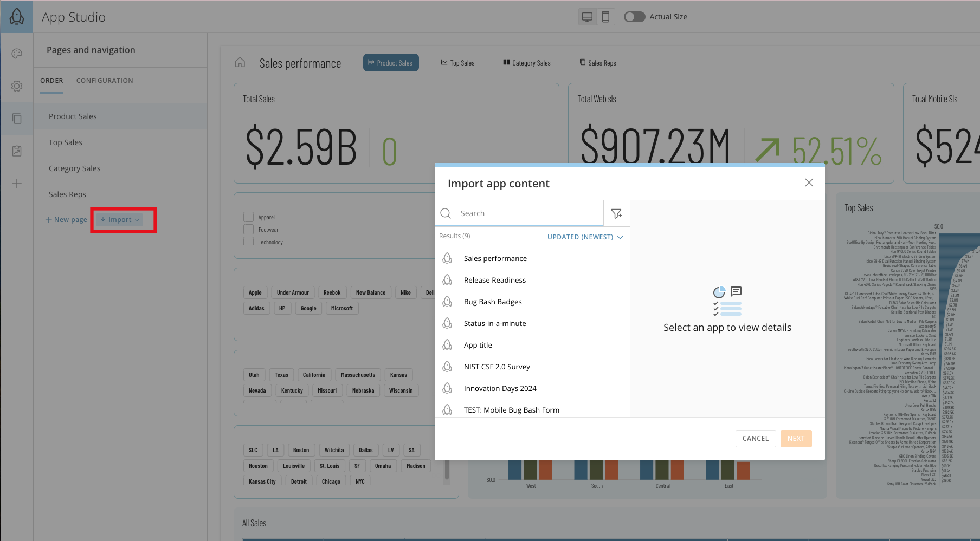Click the Apple brand filter chip
The width and height of the screenshot is (980, 541).
(255, 292)
